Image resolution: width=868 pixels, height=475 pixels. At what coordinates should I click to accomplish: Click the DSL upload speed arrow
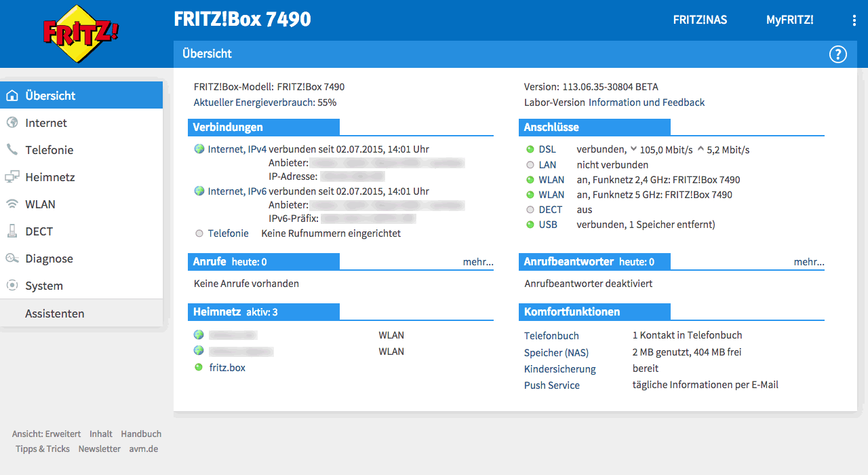pyautogui.click(x=701, y=149)
